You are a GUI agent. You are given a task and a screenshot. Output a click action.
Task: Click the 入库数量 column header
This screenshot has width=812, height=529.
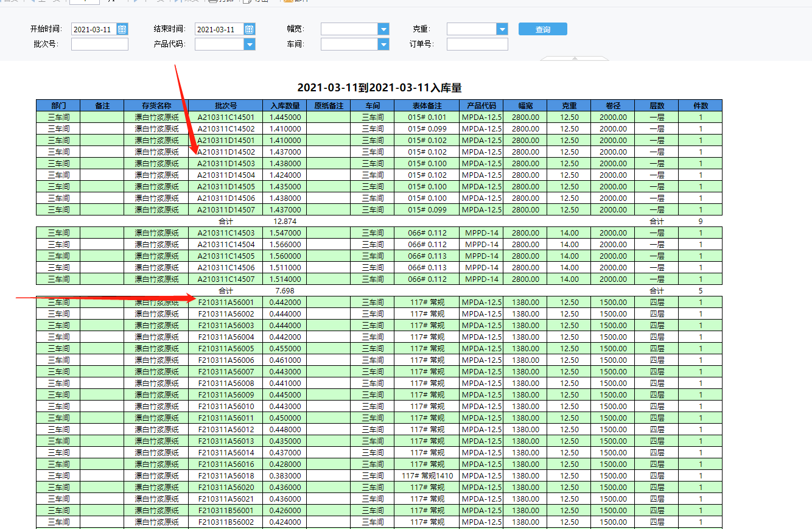285,105
